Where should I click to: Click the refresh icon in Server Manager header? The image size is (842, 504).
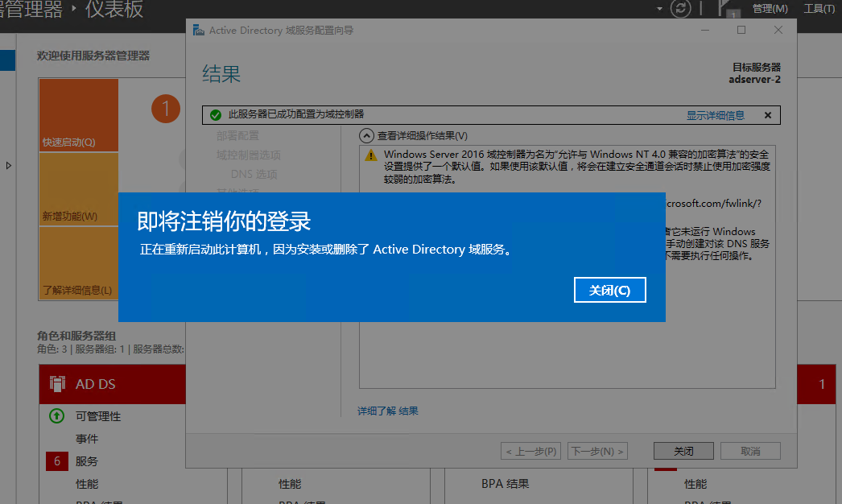tap(680, 9)
